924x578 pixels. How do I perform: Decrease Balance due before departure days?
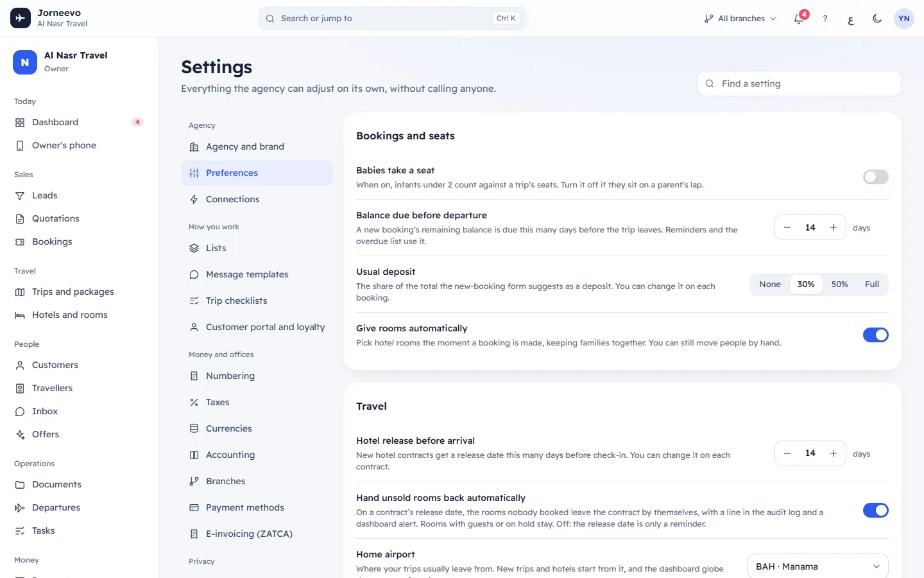click(x=787, y=227)
